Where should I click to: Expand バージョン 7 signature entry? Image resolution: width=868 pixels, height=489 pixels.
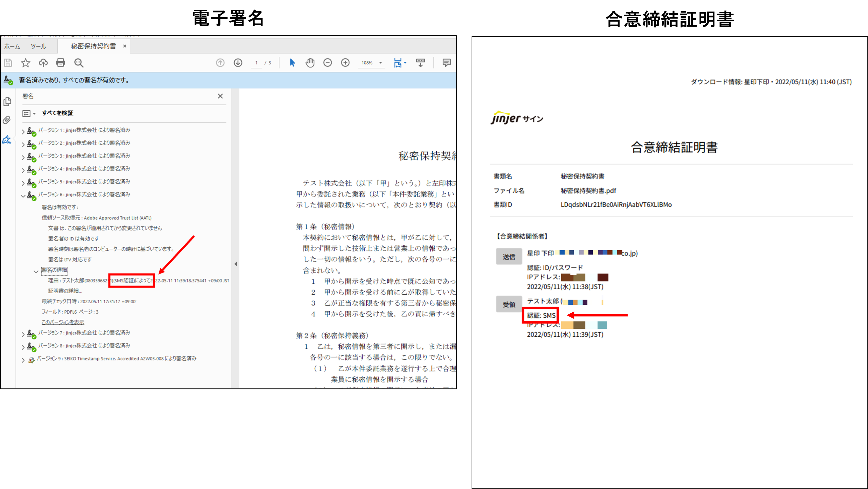pos(23,334)
